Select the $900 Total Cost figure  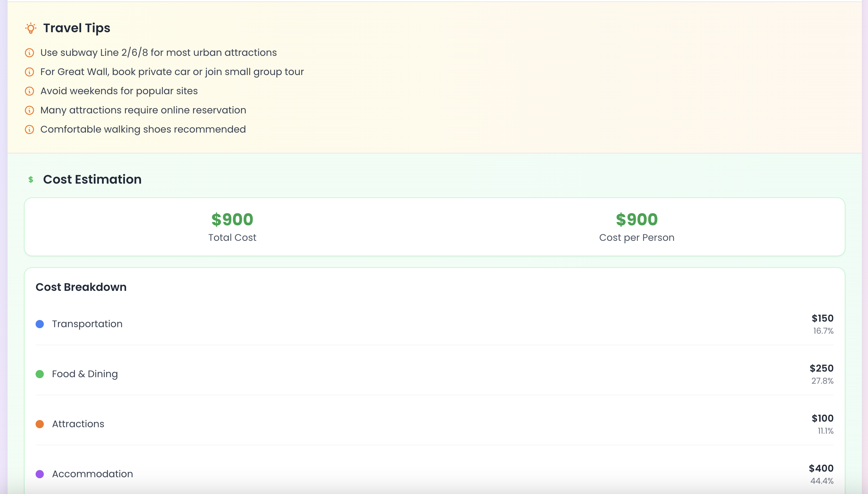pyautogui.click(x=232, y=220)
